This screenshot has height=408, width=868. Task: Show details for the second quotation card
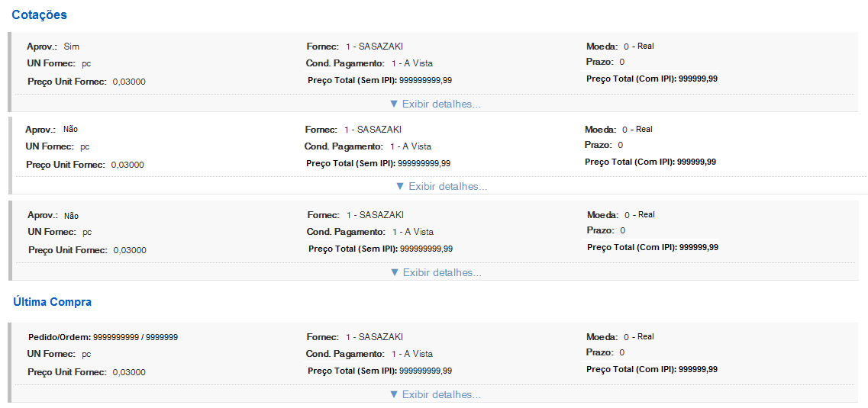coord(441,186)
